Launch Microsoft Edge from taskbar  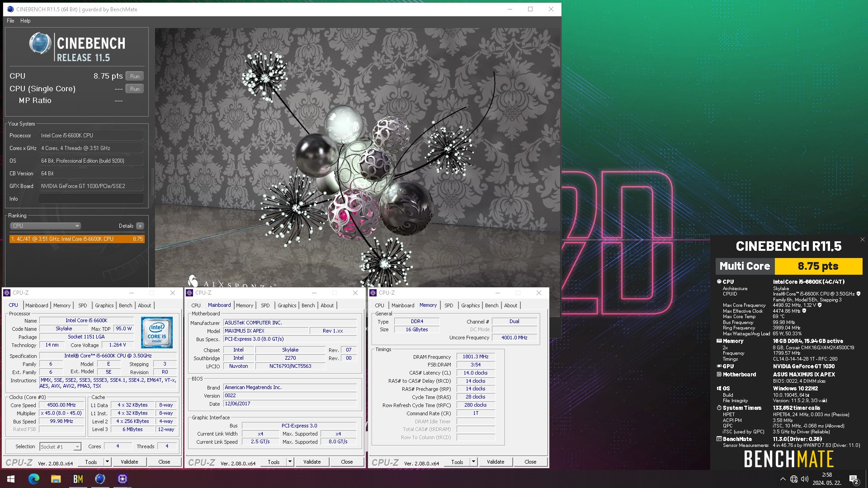click(x=34, y=479)
